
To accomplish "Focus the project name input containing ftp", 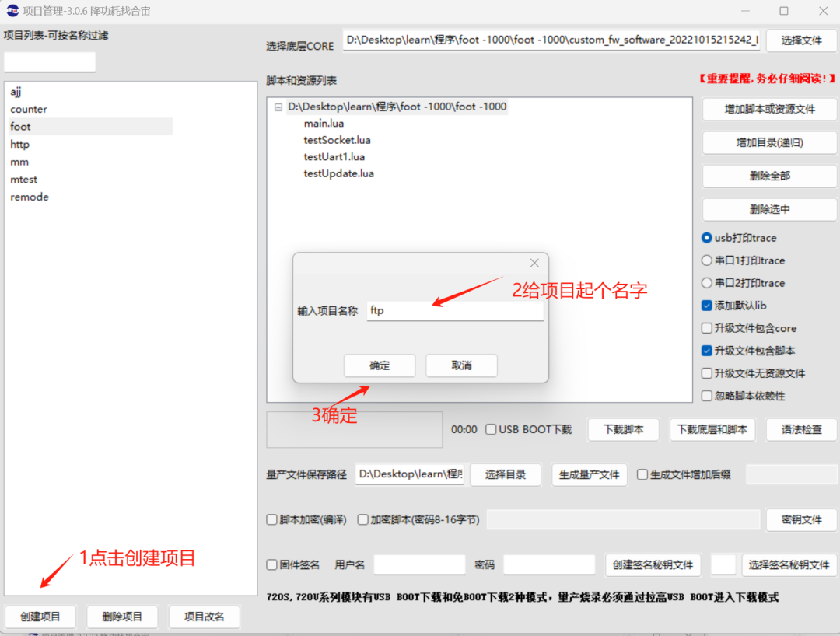I will pos(455,310).
